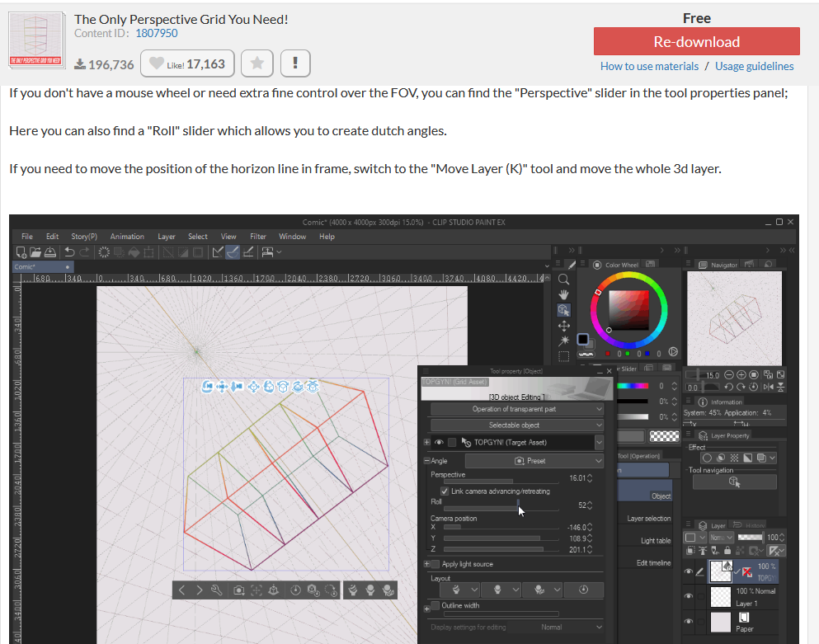Click the Redo arrow icon

tap(85, 252)
